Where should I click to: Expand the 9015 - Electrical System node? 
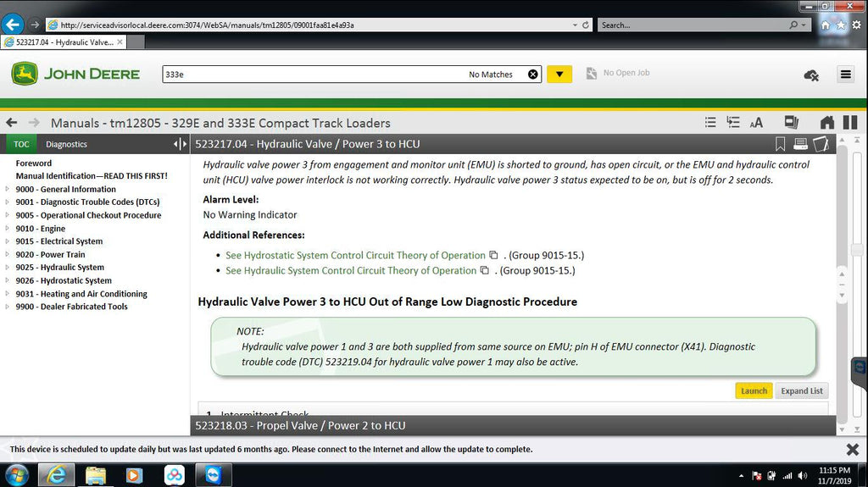pyautogui.click(x=8, y=241)
